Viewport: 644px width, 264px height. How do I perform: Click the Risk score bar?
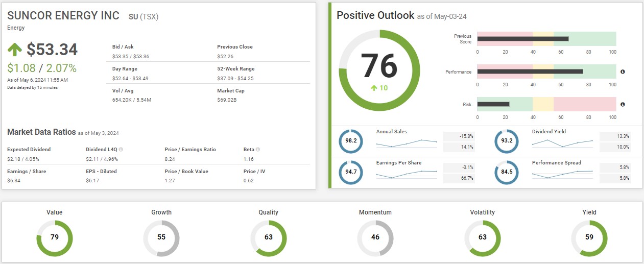(546, 104)
